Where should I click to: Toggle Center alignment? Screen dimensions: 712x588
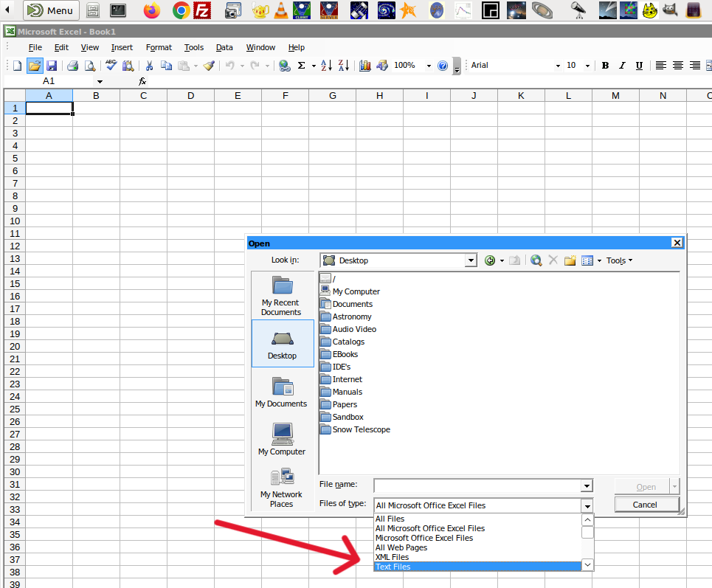coord(677,66)
